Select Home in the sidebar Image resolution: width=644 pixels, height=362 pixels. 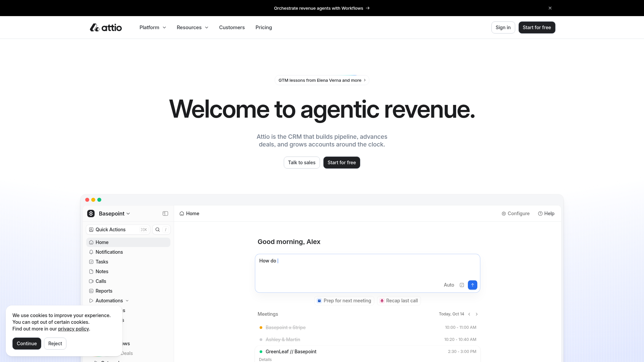point(128,242)
